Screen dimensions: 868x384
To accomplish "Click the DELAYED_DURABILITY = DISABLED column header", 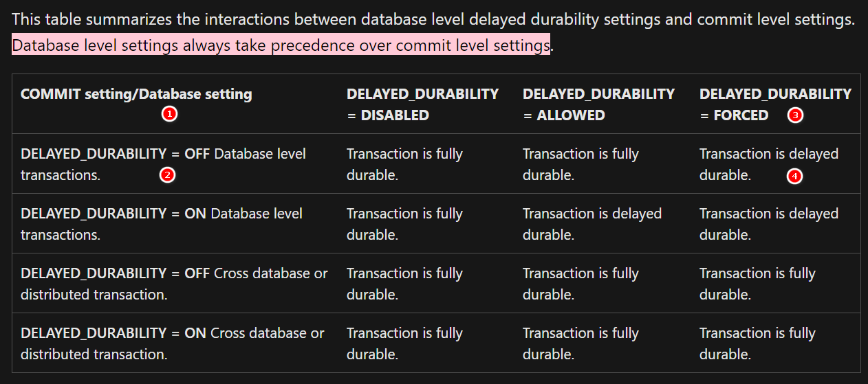I will (x=422, y=104).
